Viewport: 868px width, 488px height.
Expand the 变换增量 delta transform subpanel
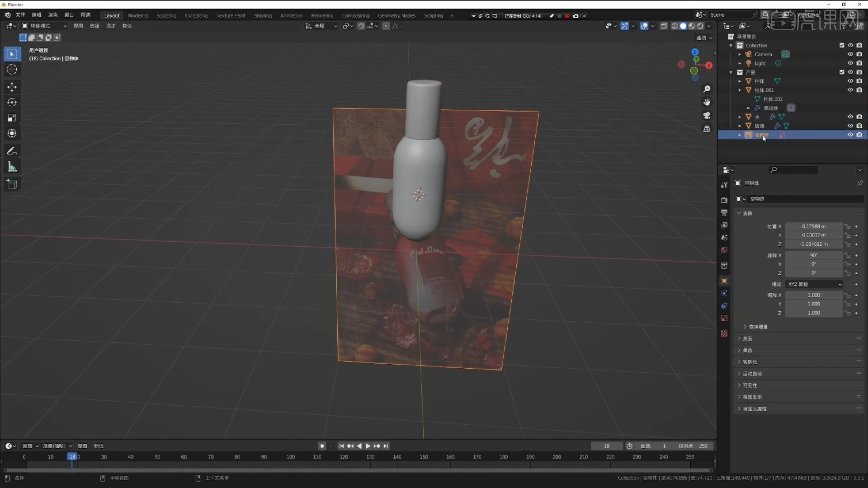pyautogui.click(x=758, y=327)
